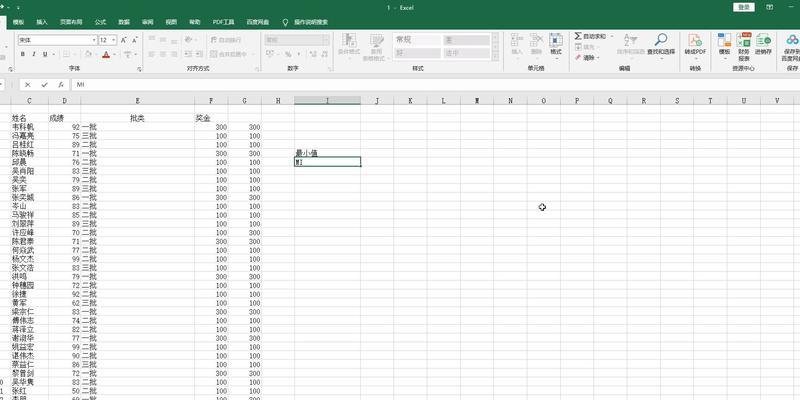The width and height of the screenshot is (800, 400).
Task: Open the PDF工具 tab
Action: (x=223, y=22)
